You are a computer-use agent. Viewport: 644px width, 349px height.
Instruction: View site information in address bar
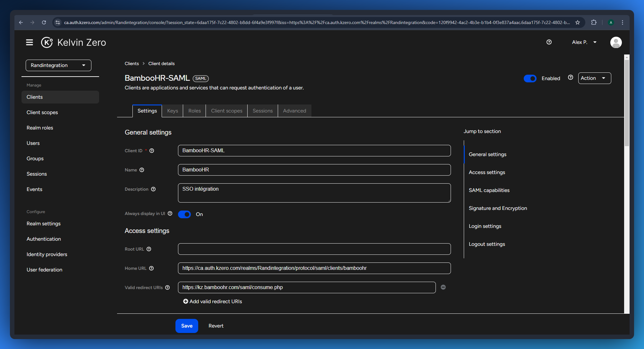coord(58,22)
